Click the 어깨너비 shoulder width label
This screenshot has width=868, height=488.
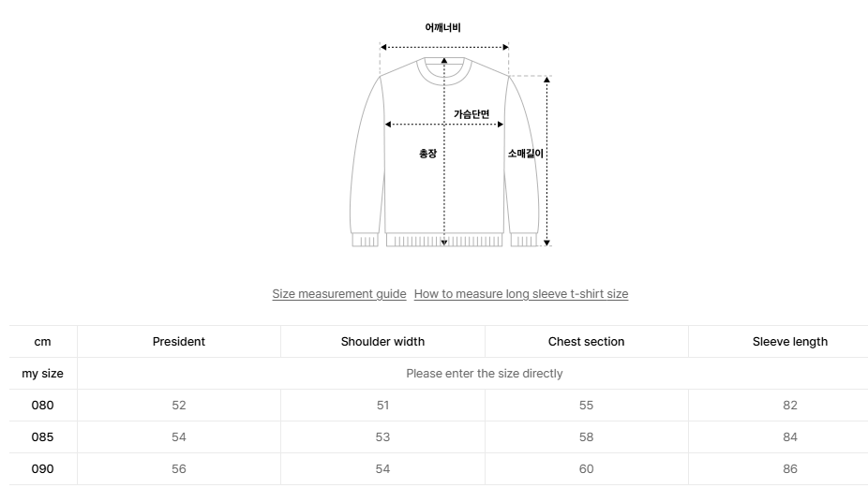coord(442,28)
